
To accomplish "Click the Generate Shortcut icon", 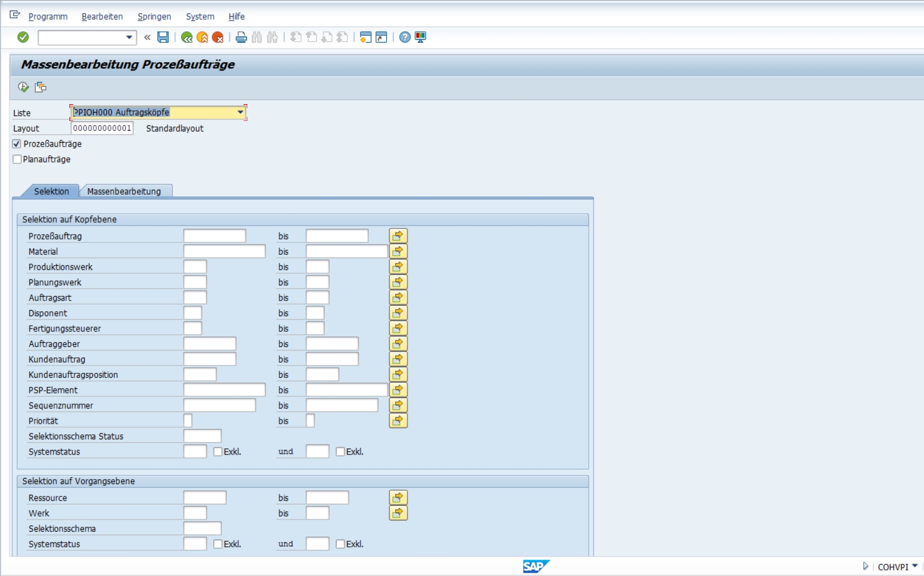I will tap(381, 37).
